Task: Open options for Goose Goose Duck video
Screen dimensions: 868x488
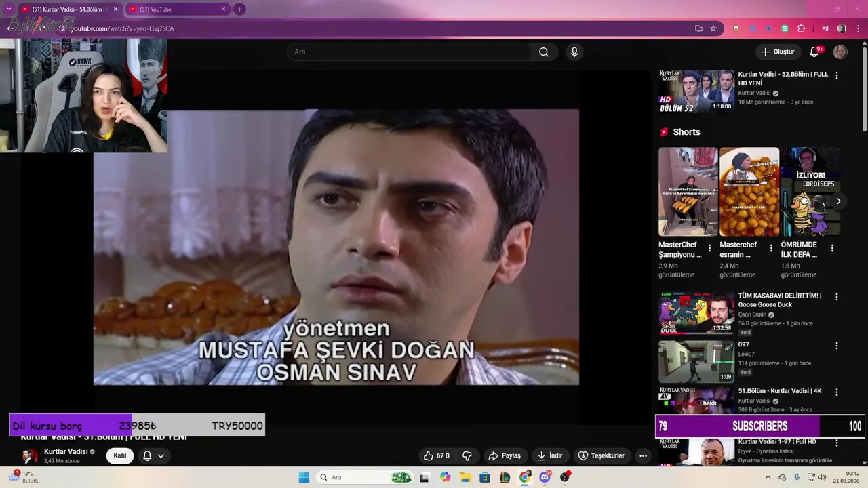Action: 836,297
